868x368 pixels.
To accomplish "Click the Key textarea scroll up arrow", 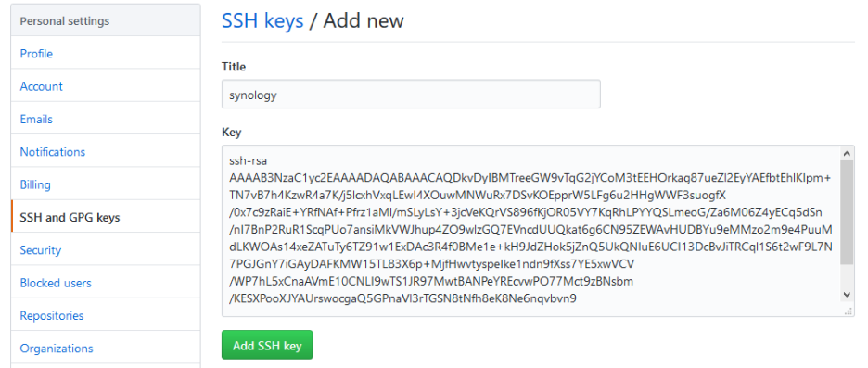I will (847, 153).
